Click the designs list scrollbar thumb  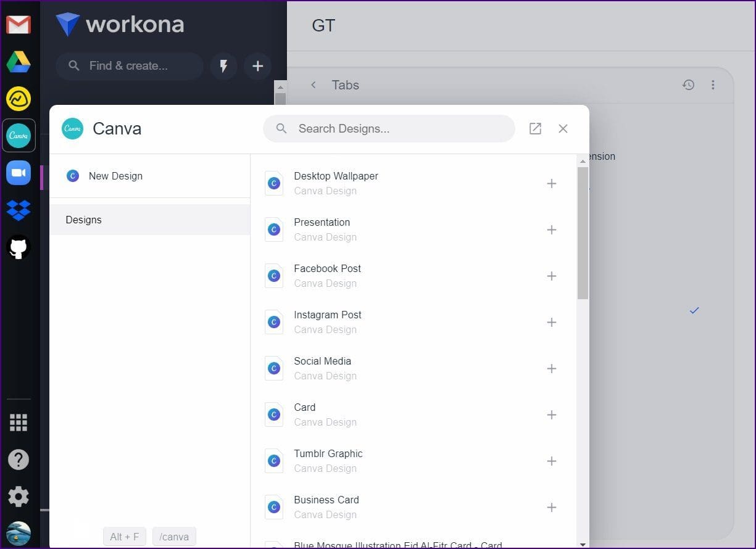point(583,233)
